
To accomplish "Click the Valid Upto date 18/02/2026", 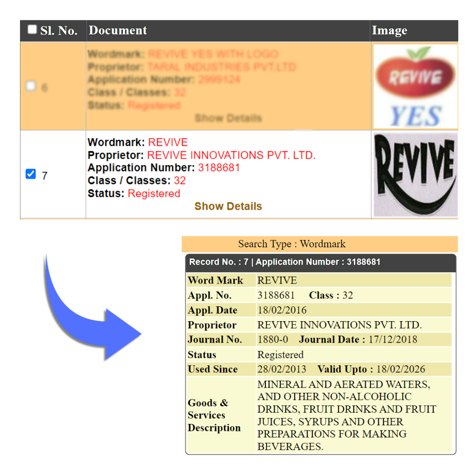I will coord(400,370).
